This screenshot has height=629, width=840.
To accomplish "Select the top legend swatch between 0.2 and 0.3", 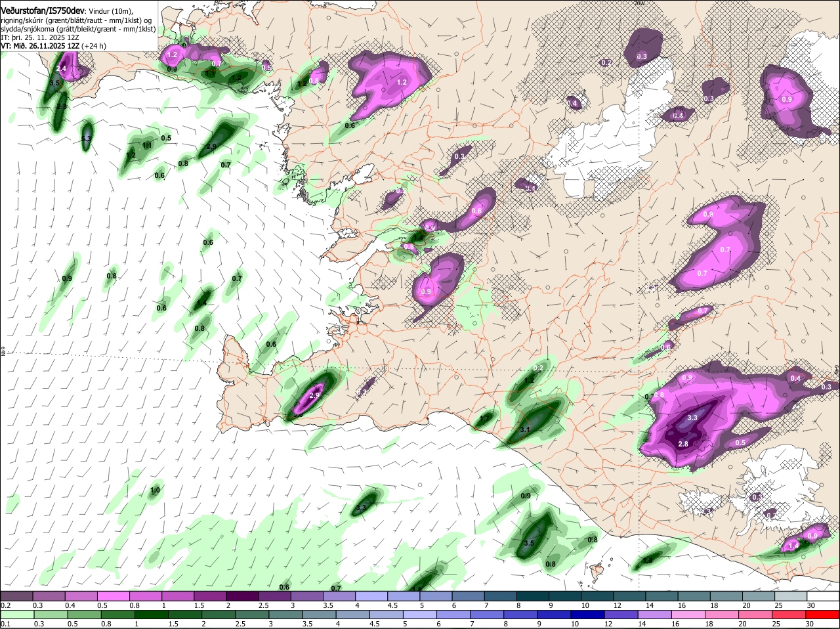I will (16, 596).
